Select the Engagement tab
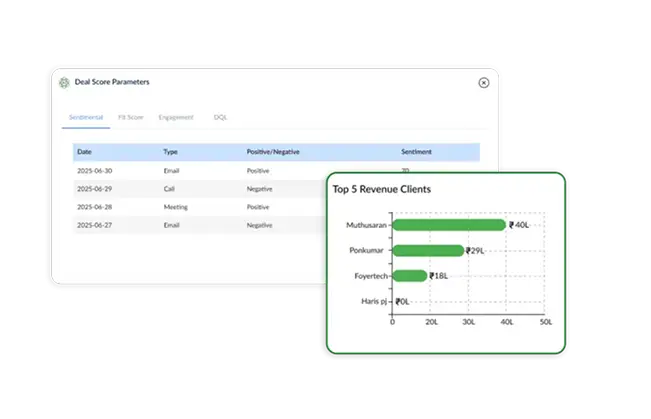This screenshot has width=651, height=419. pos(175,117)
